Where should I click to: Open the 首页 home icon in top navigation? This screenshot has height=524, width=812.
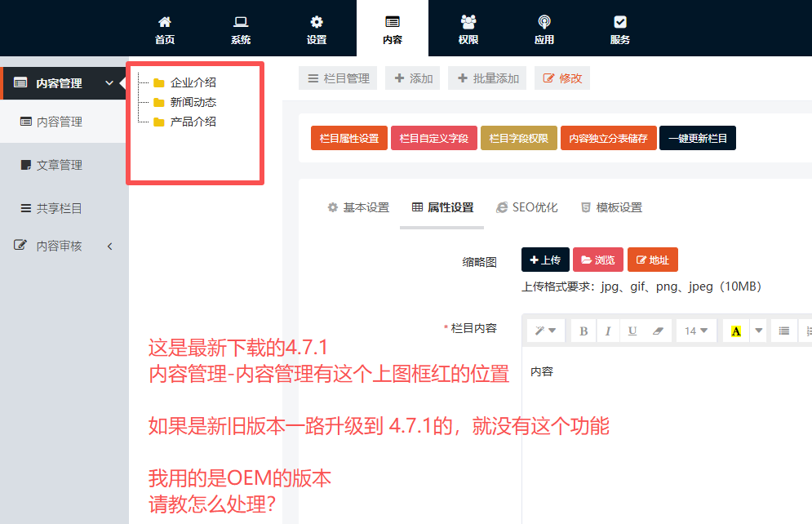[165, 29]
